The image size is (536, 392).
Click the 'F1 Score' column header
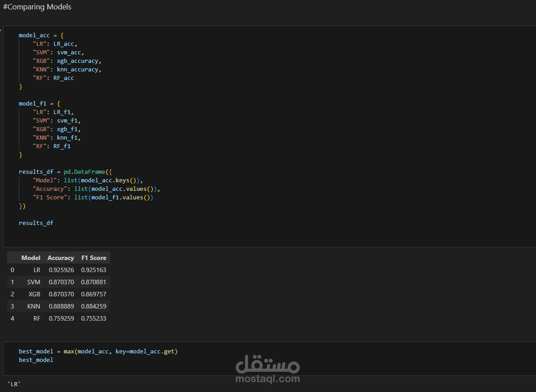click(x=94, y=258)
